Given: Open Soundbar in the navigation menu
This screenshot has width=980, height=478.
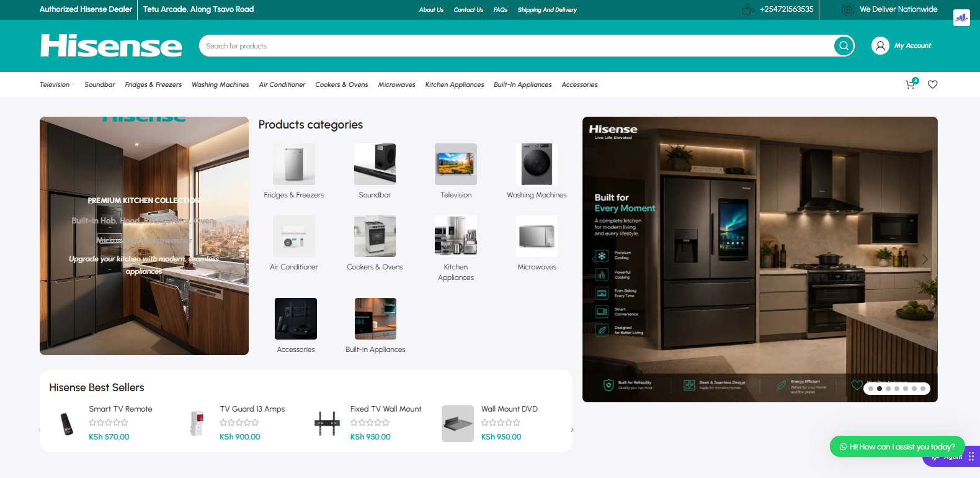Looking at the screenshot, I should tap(100, 84).
